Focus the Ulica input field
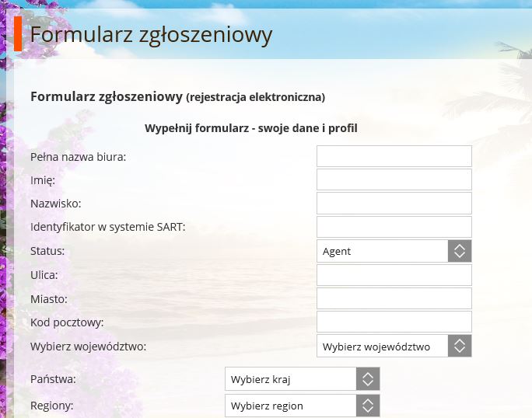The width and height of the screenshot is (532, 418). click(394, 275)
